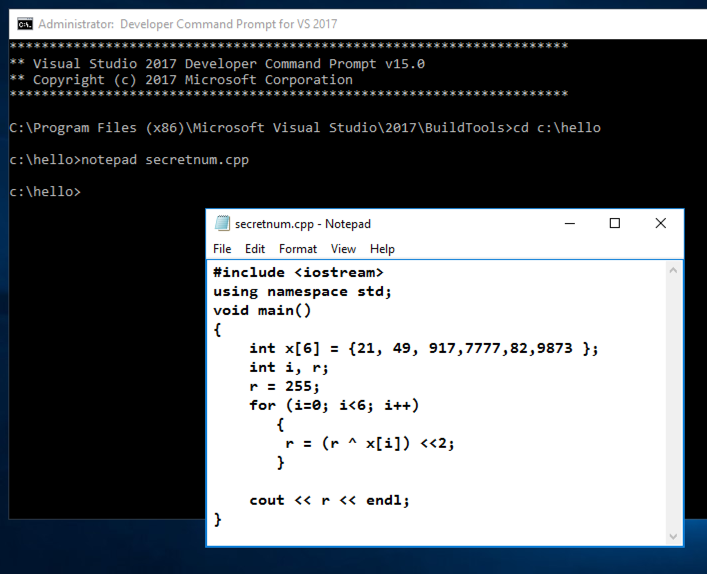This screenshot has height=574, width=707.
Task: Open the Format menu in Notepad
Action: [x=298, y=249]
